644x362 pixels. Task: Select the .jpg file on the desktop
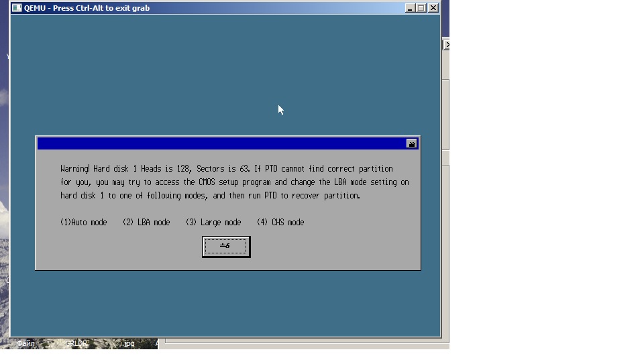(x=127, y=344)
